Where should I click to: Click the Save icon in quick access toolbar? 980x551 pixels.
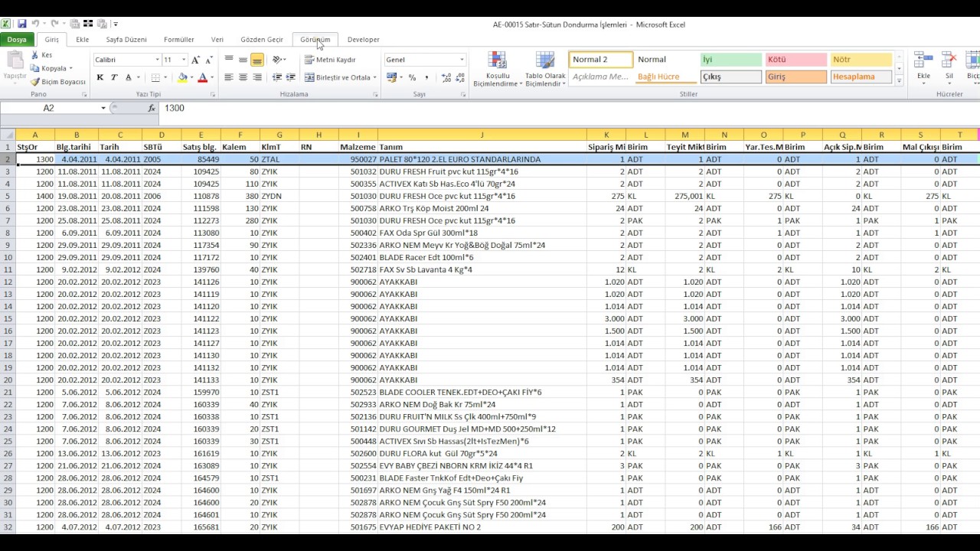tap(22, 24)
